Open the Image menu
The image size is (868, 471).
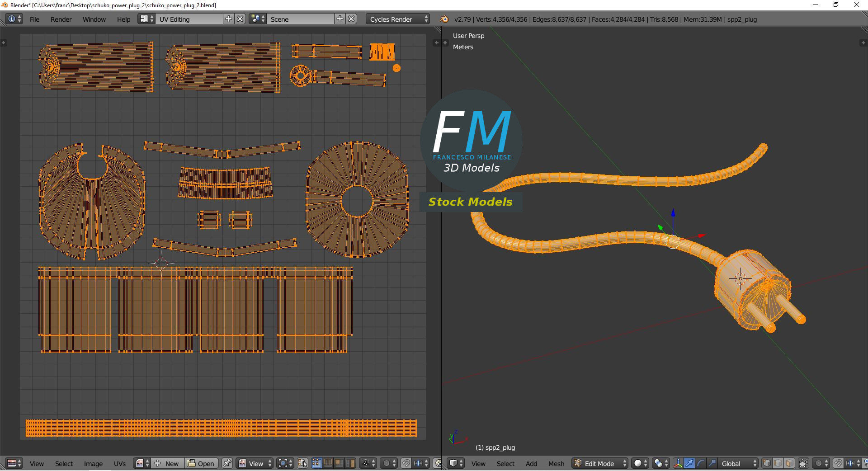[x=93, y=463]
